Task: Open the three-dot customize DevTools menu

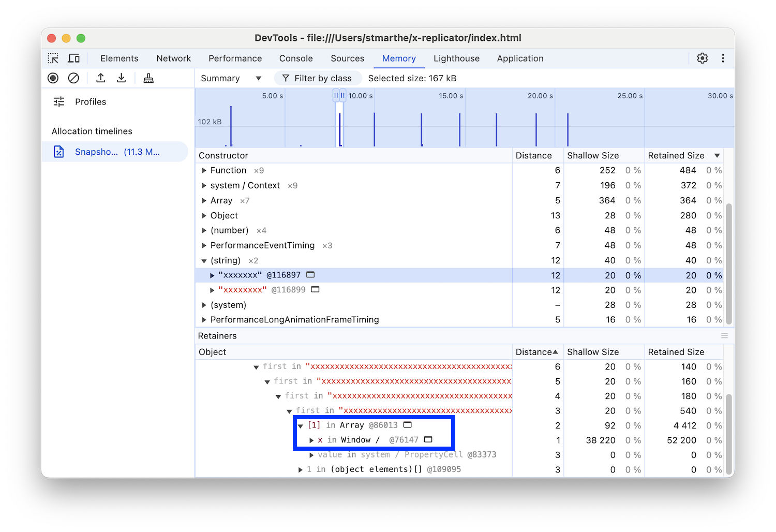Action: coord(723,58)
